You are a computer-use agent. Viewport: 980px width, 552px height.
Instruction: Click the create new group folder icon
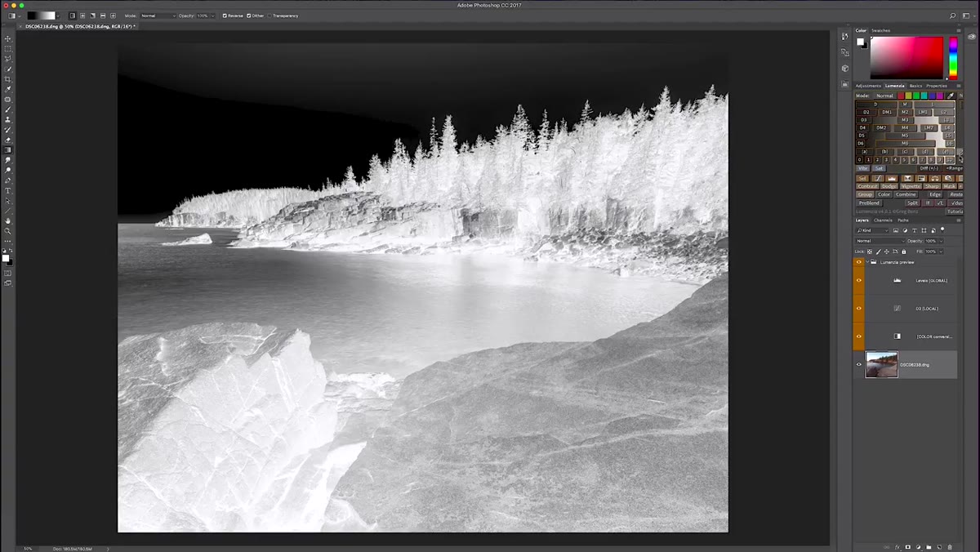(x=929, y=547)
